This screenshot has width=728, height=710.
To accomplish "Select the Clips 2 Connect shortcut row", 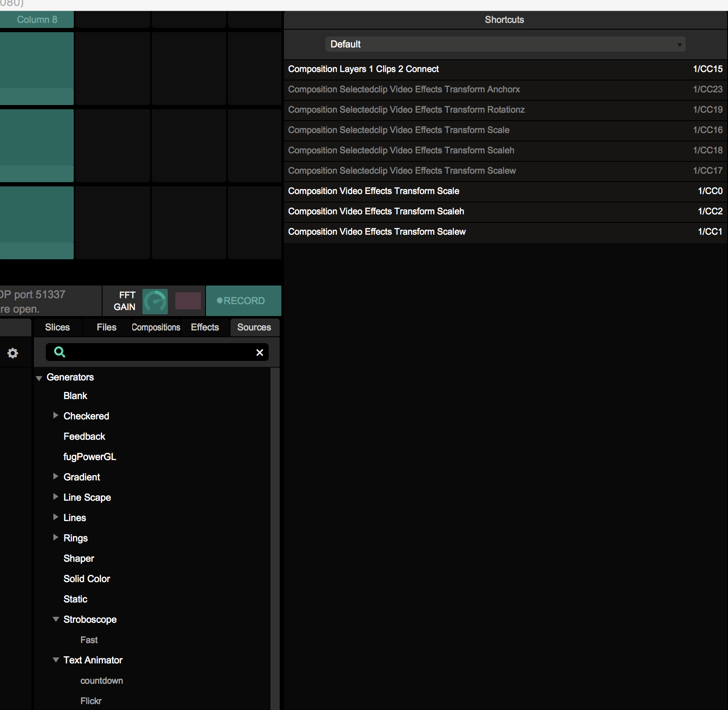I will [x=505, y=69].
